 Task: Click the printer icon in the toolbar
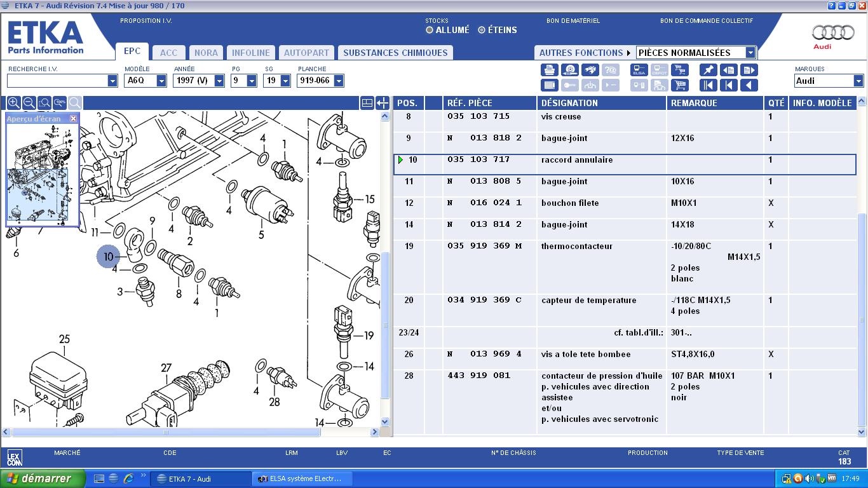[550, 70]
